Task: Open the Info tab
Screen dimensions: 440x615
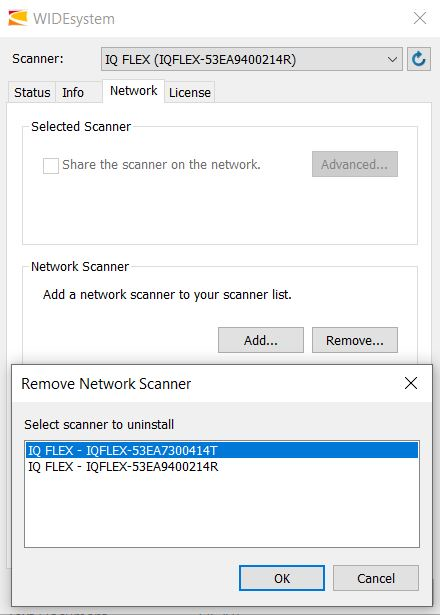Action: point(73,93)
